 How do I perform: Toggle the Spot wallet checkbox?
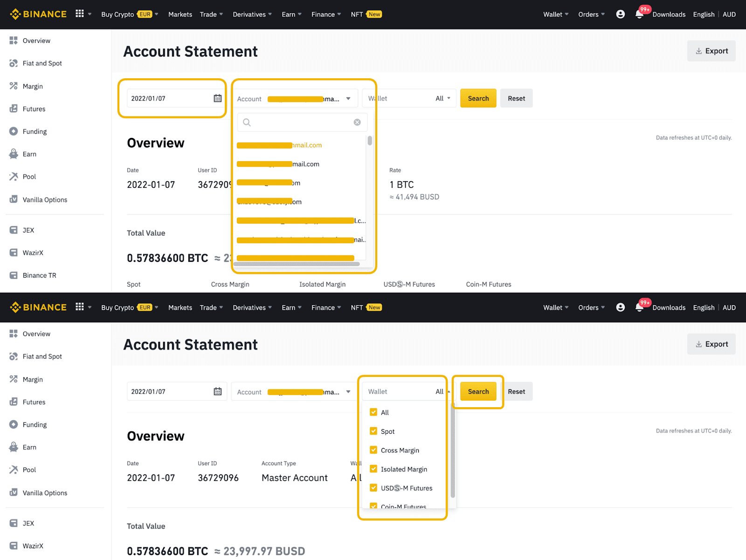(373, 431)
